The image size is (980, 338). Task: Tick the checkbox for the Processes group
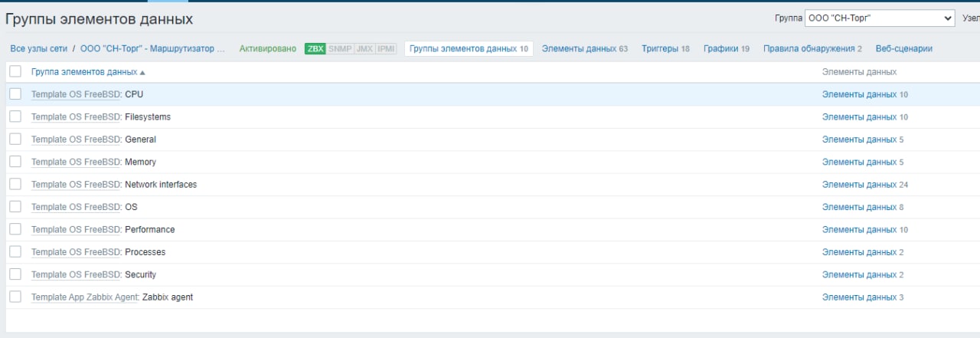coord(15,251)
